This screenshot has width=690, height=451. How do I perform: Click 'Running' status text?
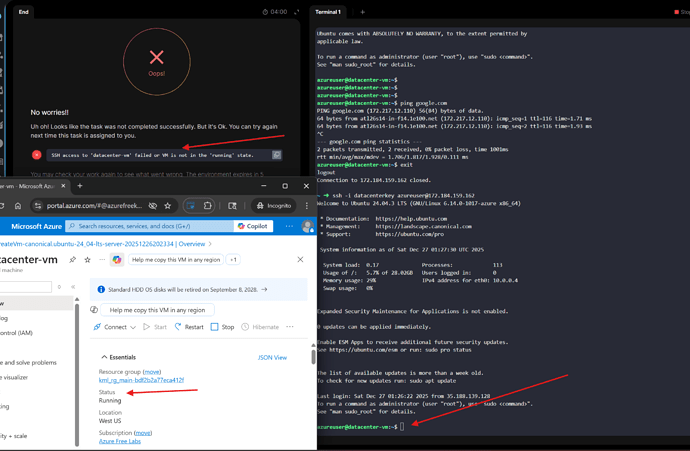pos(110,401)
